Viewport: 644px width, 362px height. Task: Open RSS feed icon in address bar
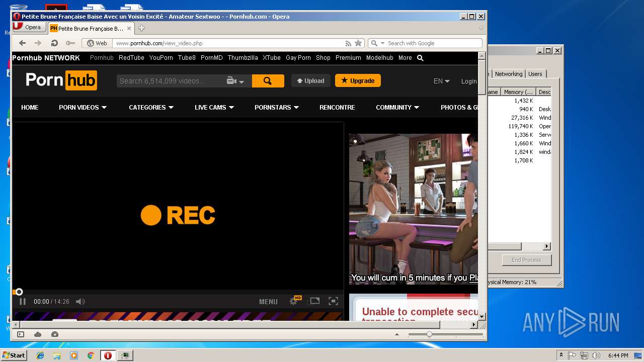(348, 43)
